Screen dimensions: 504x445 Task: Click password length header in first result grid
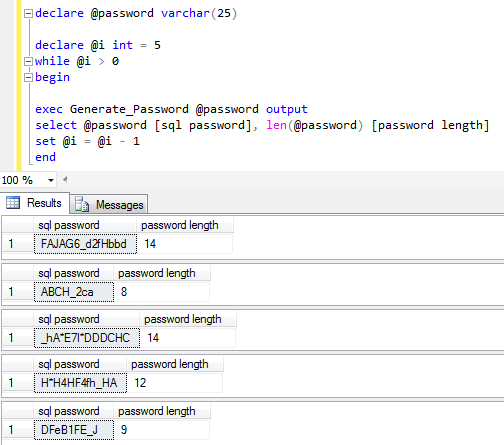(x=185, y=225)
